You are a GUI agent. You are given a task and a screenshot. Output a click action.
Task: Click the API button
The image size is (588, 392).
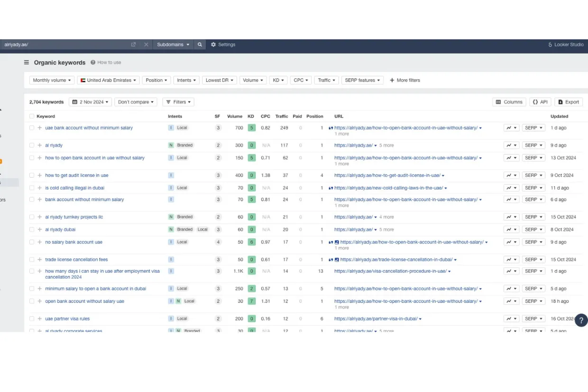pyautogui.click(x=540, y=102)
